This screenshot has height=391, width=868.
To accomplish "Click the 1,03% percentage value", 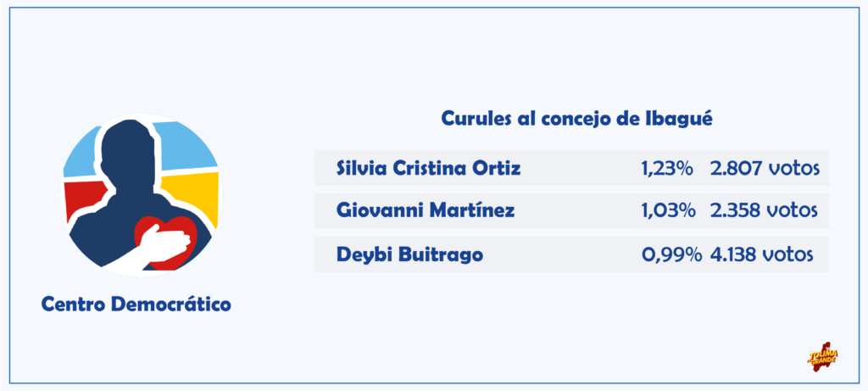I will 666,211.
